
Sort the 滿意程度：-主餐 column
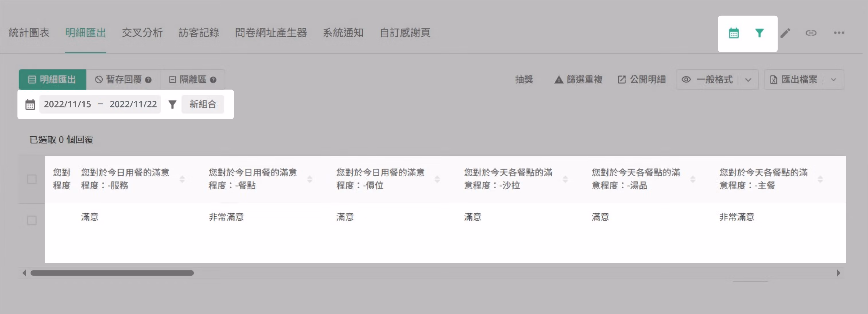[x=820, y=179]
